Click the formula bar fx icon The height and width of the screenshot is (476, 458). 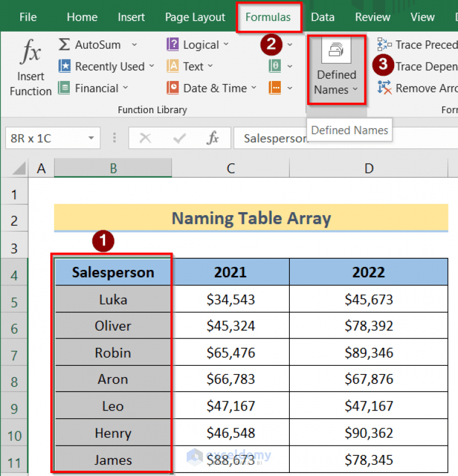(x=213, y=138)
